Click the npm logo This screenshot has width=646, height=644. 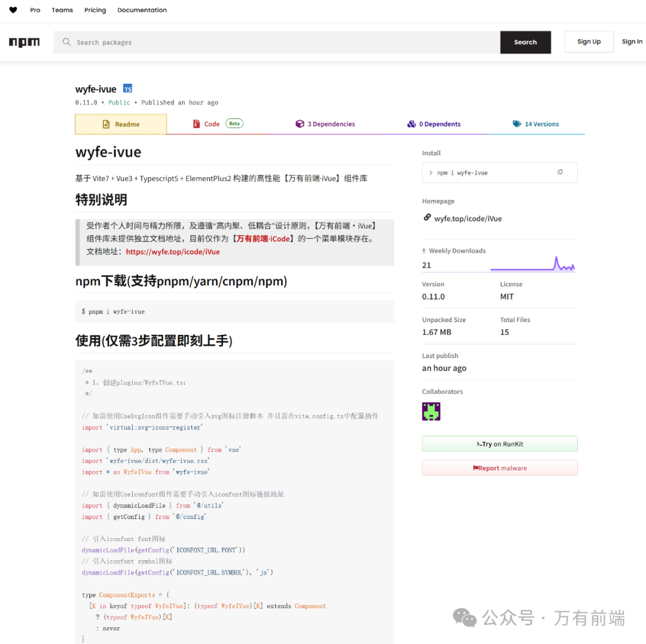pos(24,42)
